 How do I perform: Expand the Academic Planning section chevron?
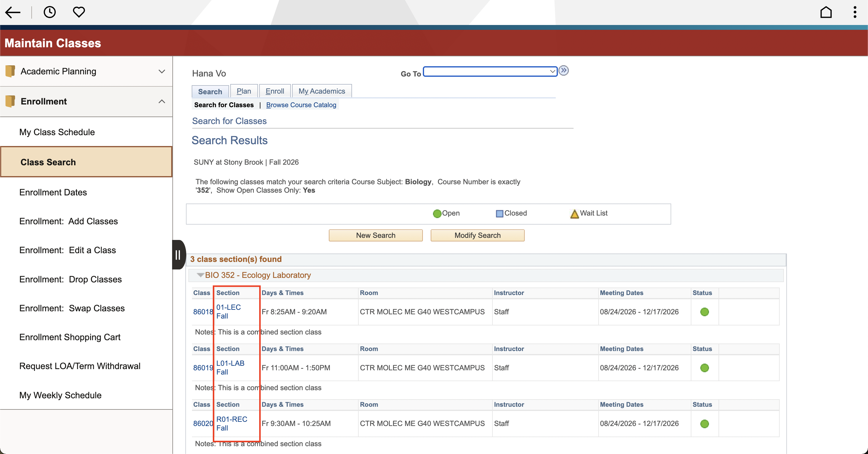[162, 71]
